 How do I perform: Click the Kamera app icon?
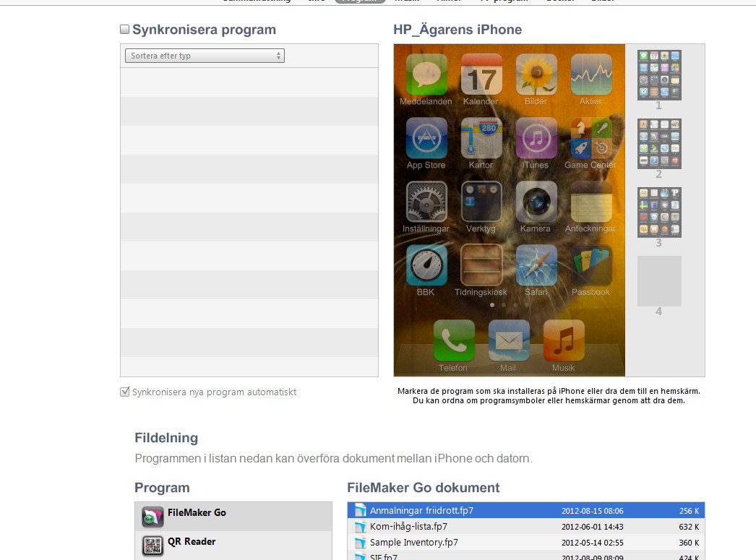point(536,202)
